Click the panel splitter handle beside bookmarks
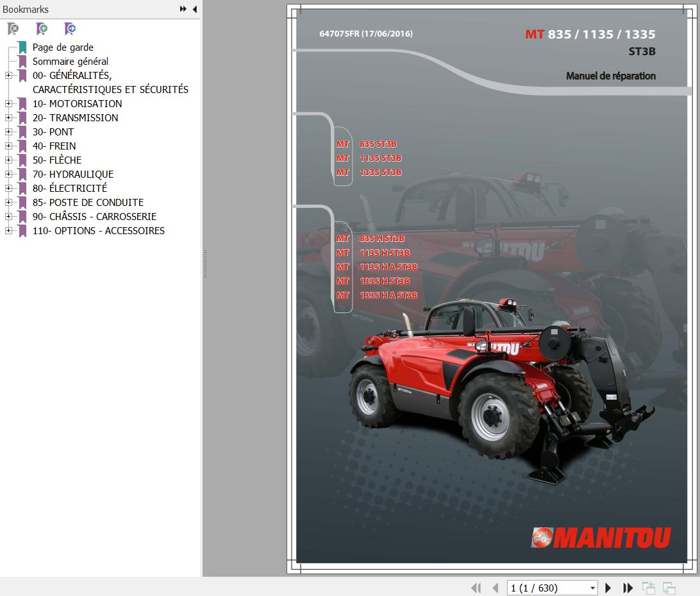This screenshot has width=700, height=596. (x=205, y=264)
